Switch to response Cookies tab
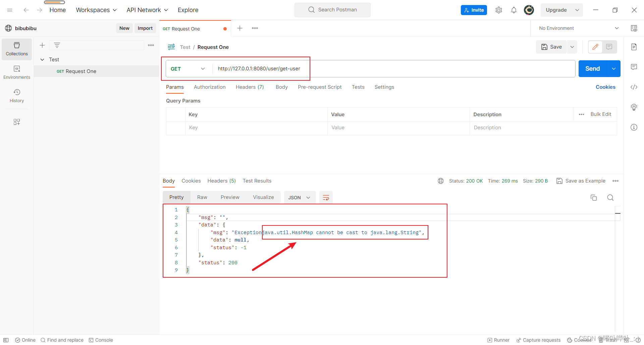Image resolution: width=644 pixels, height=345 pixels. pyautogui.click(x=191, y=181)
